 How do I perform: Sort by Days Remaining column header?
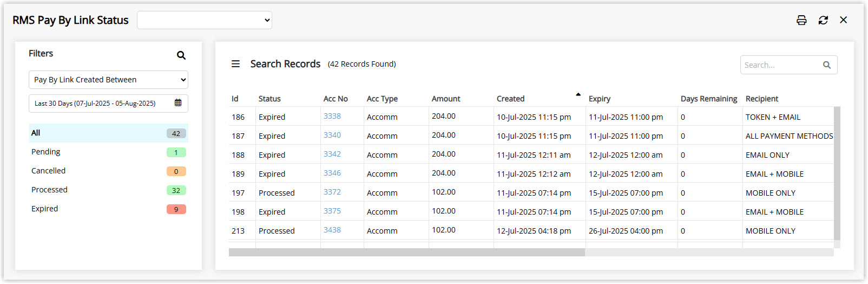[x=709, y=99]
